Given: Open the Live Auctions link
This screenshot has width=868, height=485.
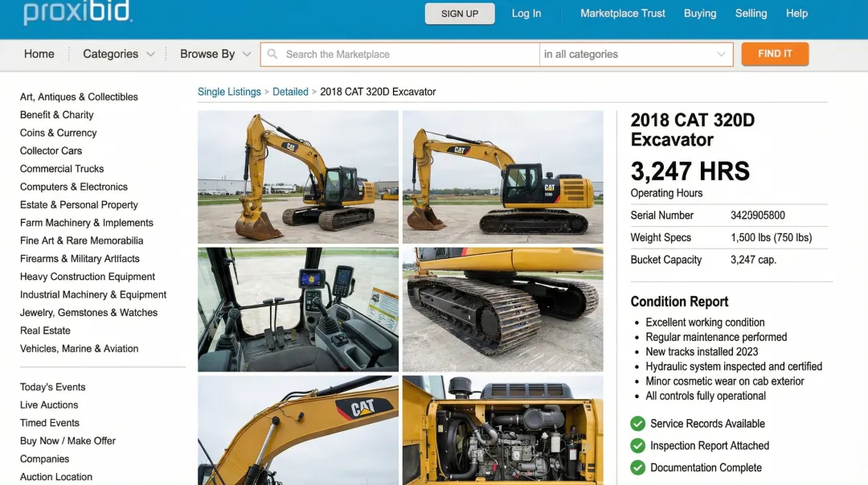Looking at the screenshot, I should [x=49, y=405].
